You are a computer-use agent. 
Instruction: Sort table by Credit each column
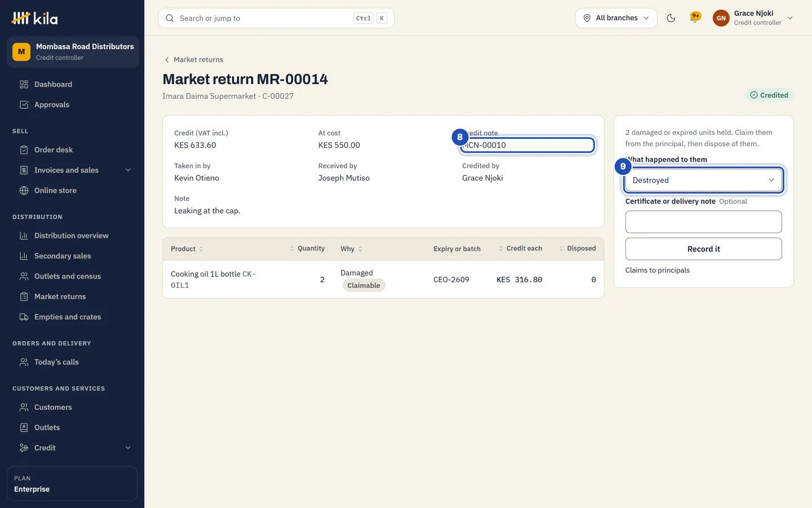click(x=520, y=249)
